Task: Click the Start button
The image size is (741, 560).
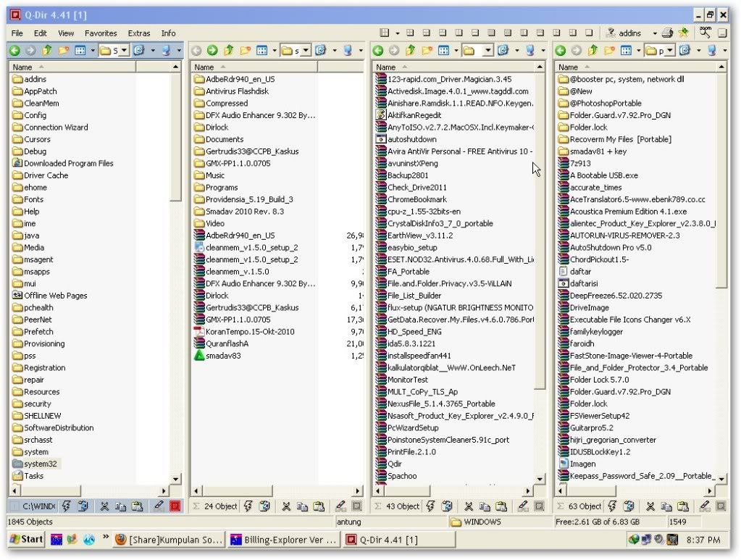Action: [x=27, y=539]
